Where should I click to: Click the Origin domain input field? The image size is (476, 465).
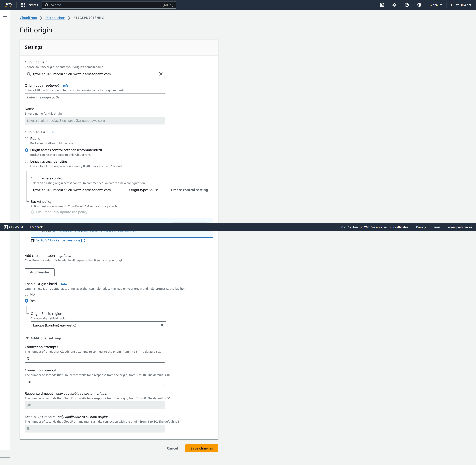95,74
